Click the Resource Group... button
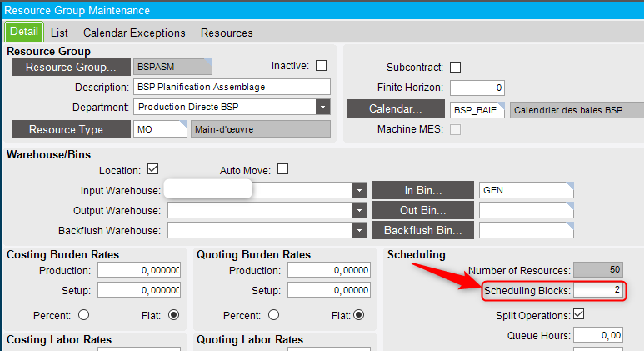 click(71, 67)
